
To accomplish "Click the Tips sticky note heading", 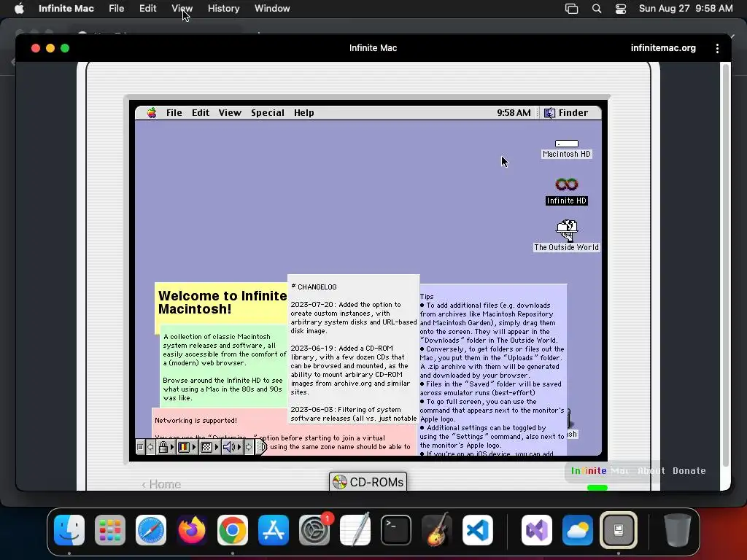I will (x=426, y=296).
